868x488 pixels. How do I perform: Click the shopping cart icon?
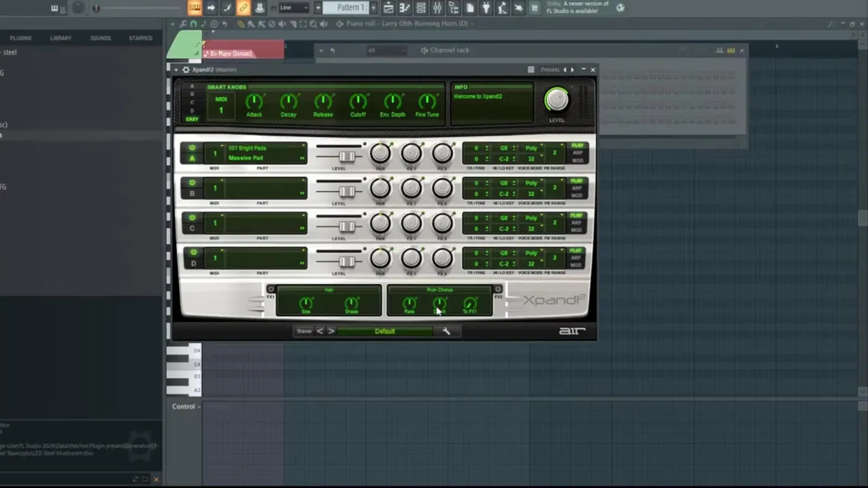[534, 7]
